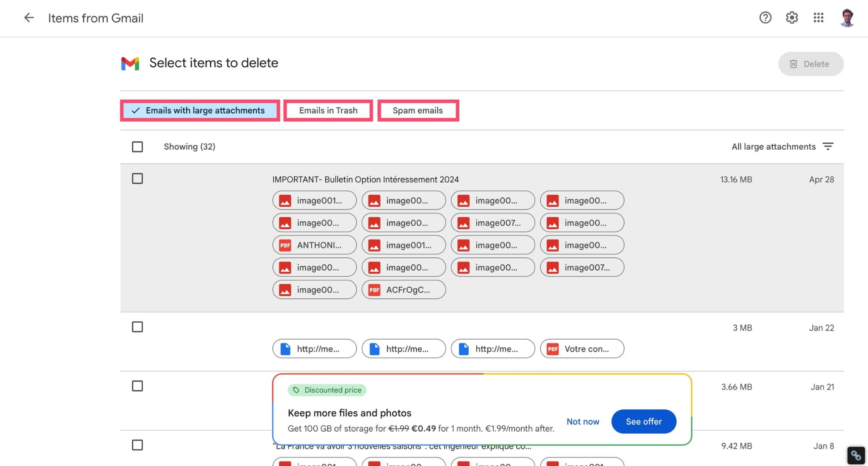Screen dimensions: 868x466
Task: Click the Discounted price tag label
Action: [327, 390]
